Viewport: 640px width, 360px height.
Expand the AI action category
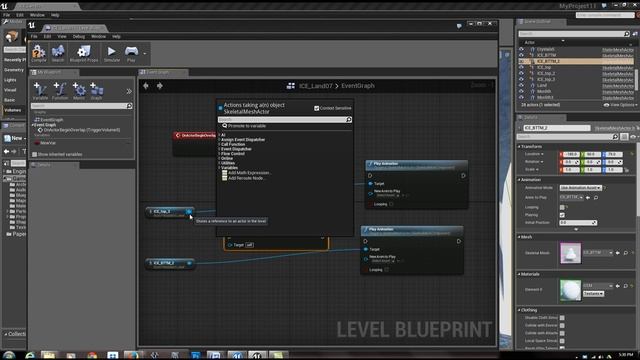click(x=223, y=135)
